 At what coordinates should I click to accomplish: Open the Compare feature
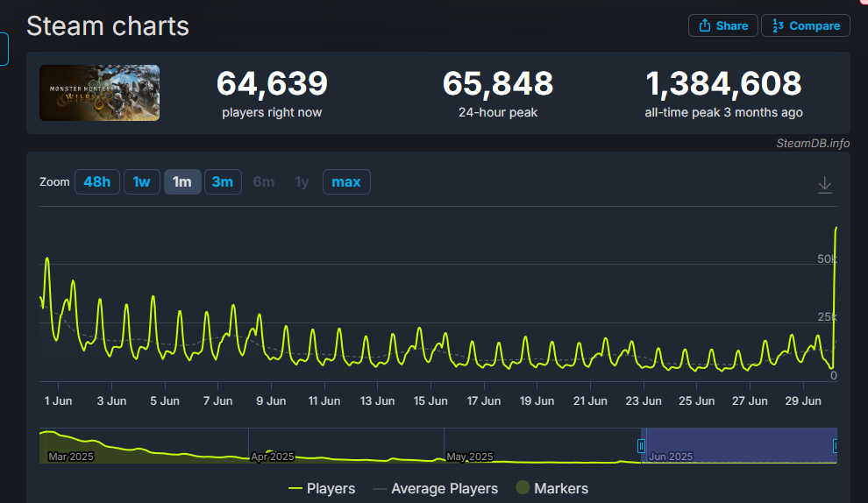tap(806, 25)
